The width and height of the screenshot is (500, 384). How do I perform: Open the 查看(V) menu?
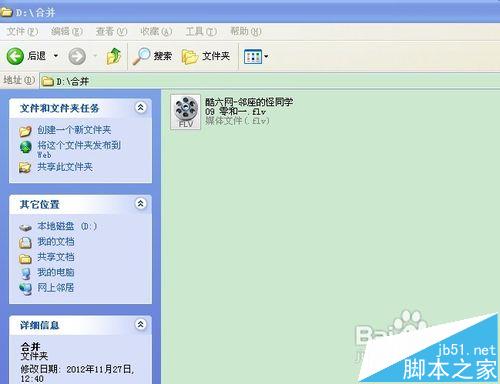112,31
